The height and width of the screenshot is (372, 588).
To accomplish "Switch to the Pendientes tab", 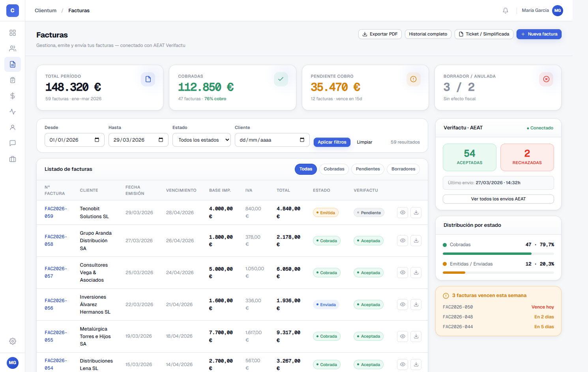I will tap(367, 169).
